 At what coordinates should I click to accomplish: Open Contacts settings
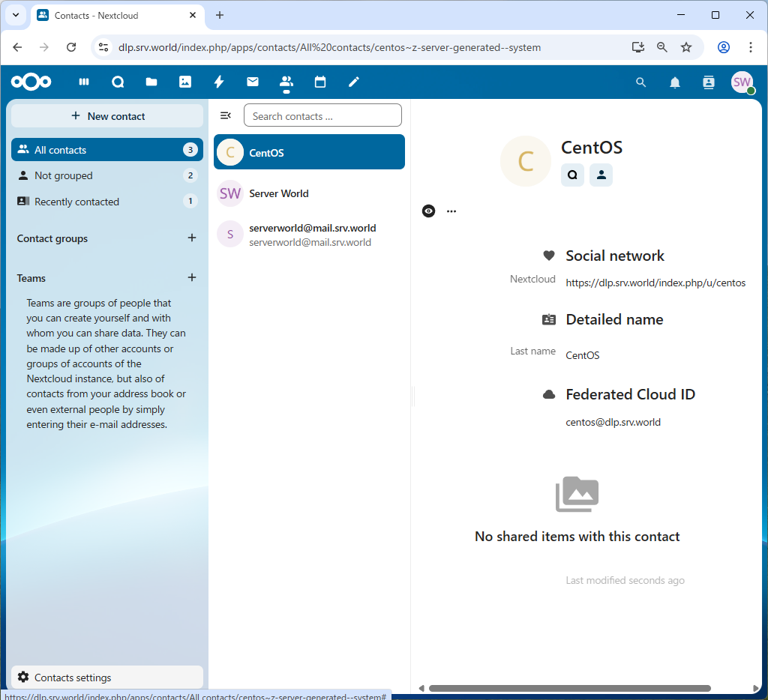click(x=107, y=678)
